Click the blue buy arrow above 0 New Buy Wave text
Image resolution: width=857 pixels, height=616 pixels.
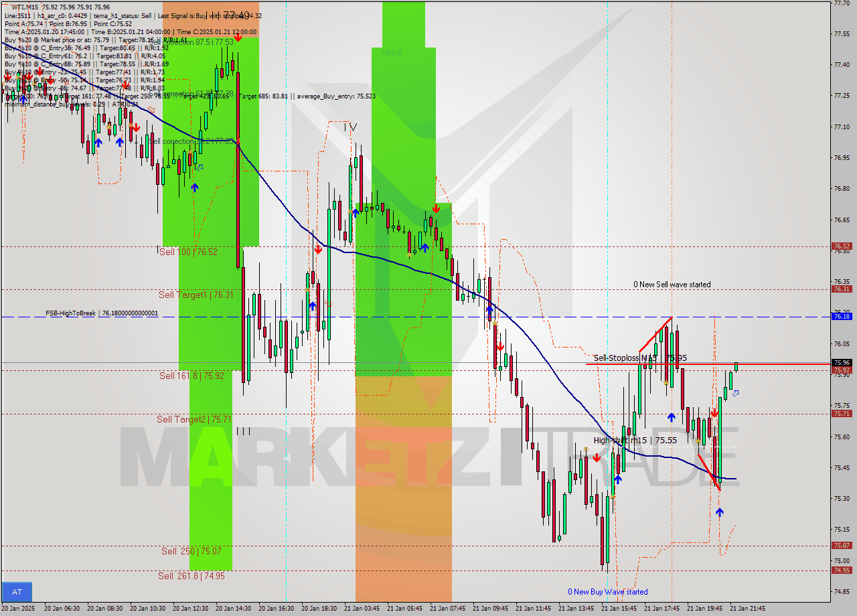pyautogui.click(x=617, y=479)
